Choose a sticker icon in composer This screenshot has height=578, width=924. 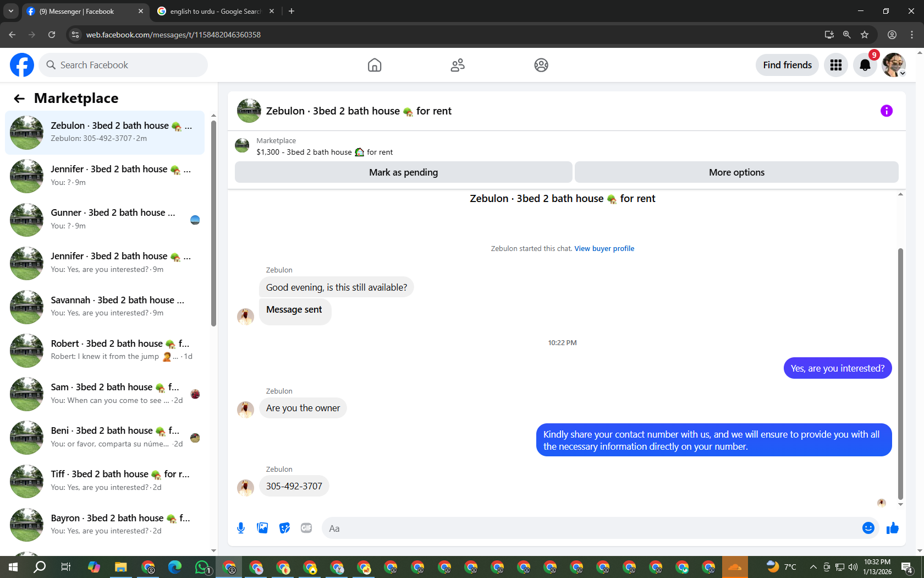click(x=284, y=528)
